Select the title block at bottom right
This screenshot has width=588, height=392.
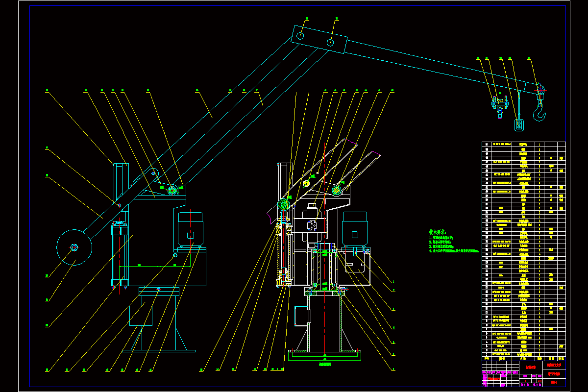524,373
